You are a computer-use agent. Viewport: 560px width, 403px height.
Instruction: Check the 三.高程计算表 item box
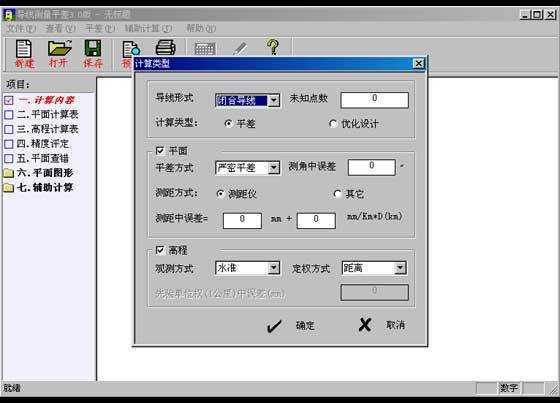pyautogui.click(x=9, y=129)
